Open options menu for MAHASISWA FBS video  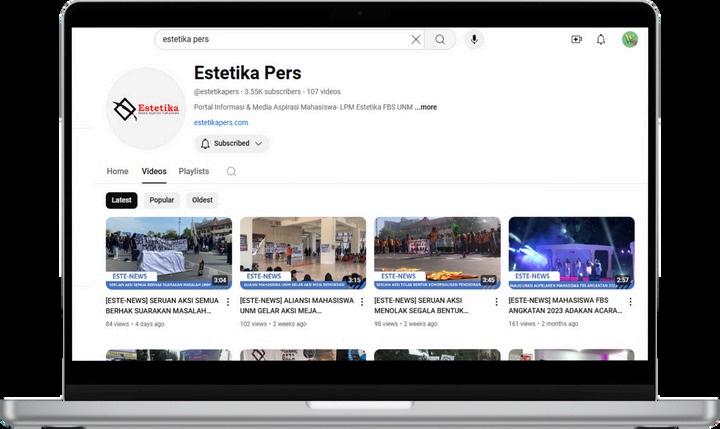point(630,302)
